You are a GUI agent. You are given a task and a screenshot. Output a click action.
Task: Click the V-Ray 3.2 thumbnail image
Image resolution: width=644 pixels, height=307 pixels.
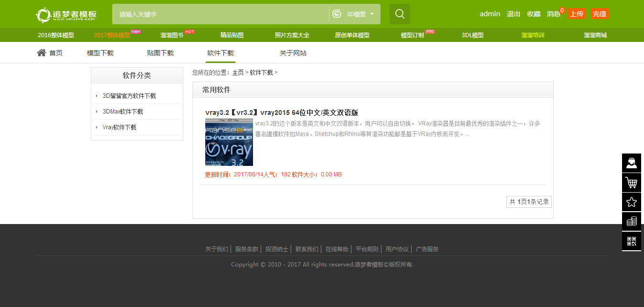[x=229, y=142]
